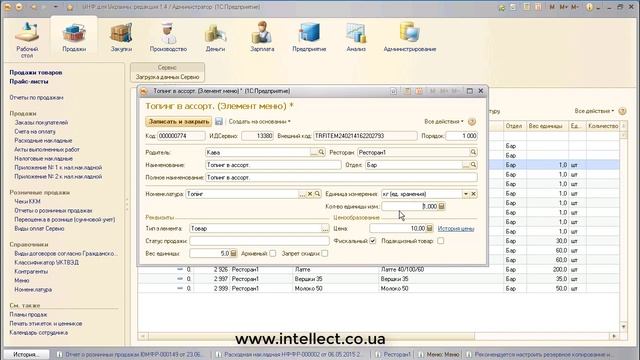Image resolution: width=640 pixels, height=360 pixels.
Task: Select the Молоко 50 table row
Action: coord(378,289)
